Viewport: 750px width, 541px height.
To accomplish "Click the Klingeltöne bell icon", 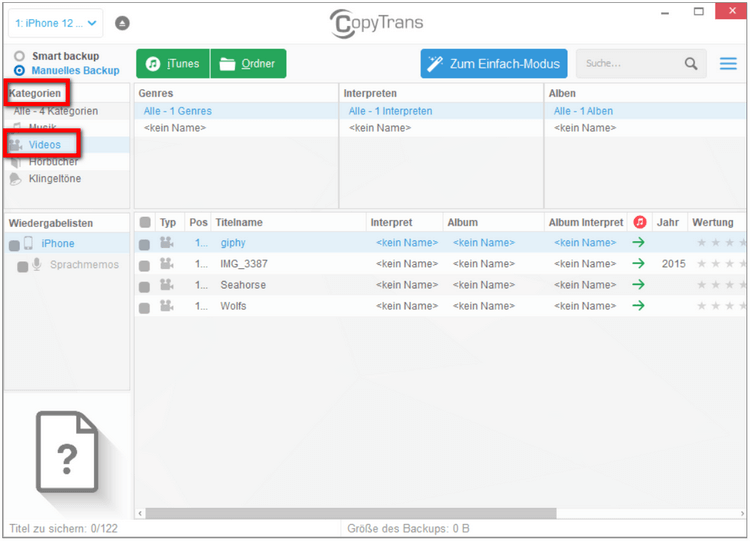I will click(15, 179).
